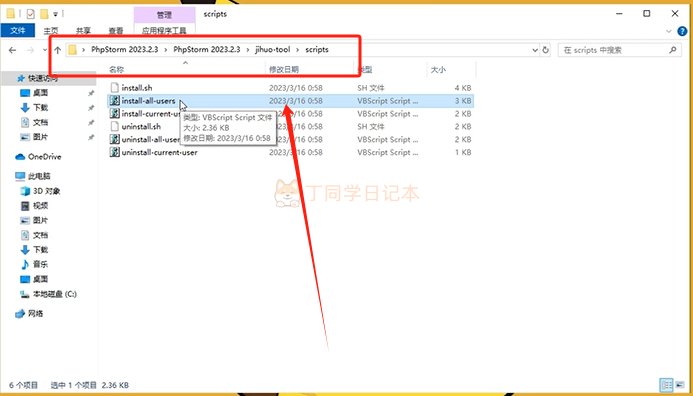
Task: Open the 应用程序工具 tab
Action: (164, 30)
